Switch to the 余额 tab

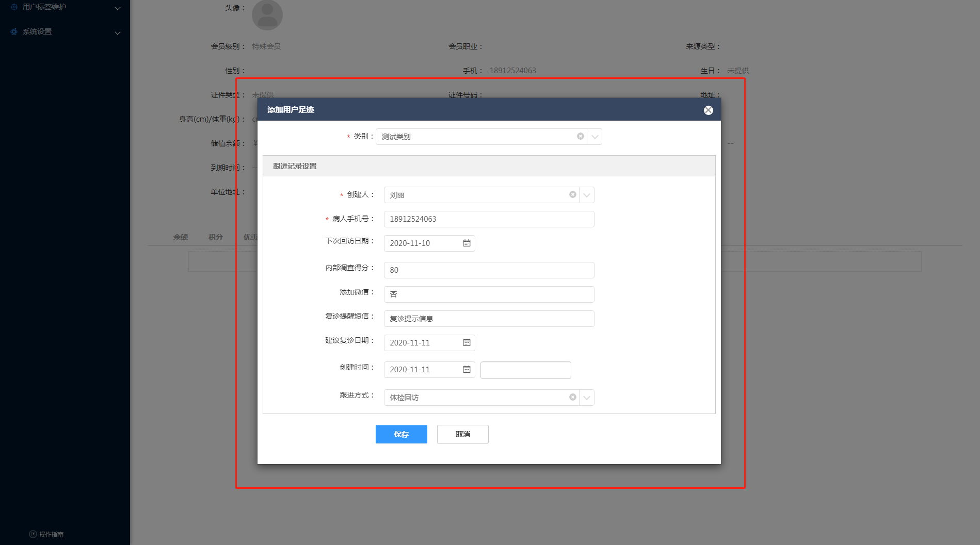pyautogui.click(x=180, y=237)
